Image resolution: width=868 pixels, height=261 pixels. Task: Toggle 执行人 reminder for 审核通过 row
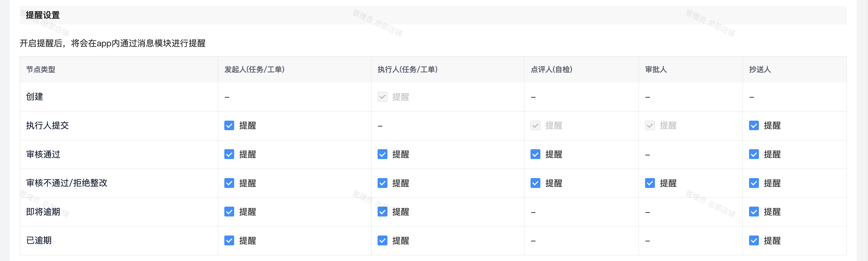pyautogui.click(x=382, y=155)
